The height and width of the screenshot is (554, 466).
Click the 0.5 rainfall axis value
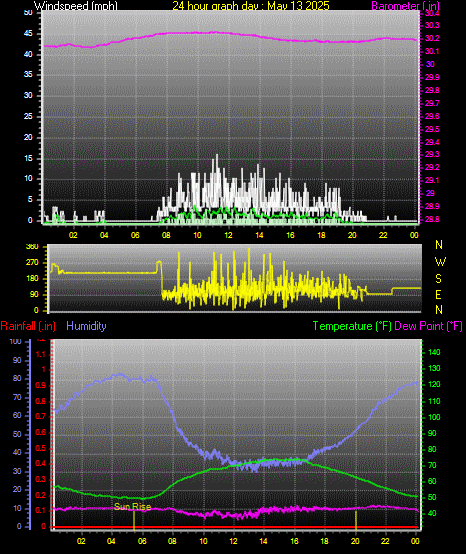41,448
